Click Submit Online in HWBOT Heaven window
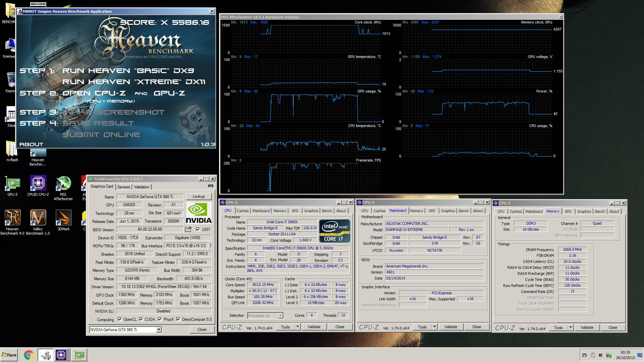 [x=101, y=135]
